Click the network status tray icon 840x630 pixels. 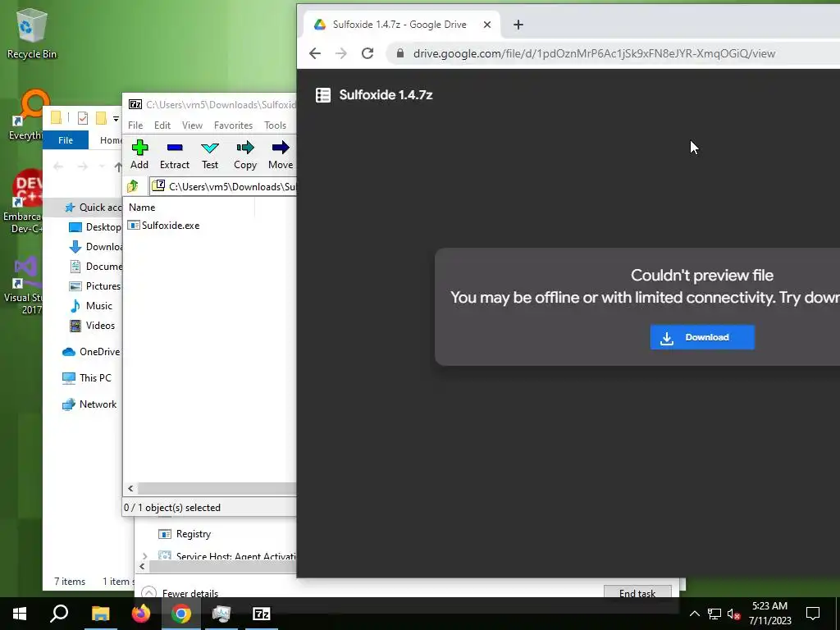[x=714, y=614]
